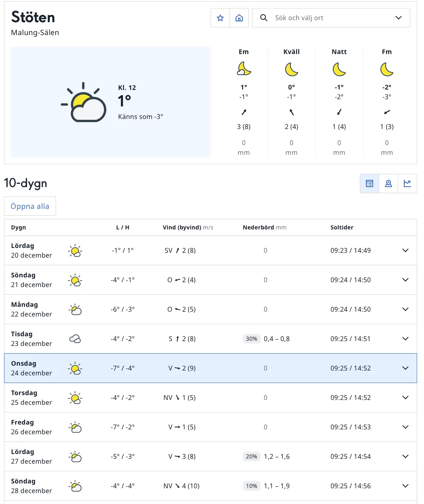Click the sunny weather icon for Lördag 20 december
Viewport: 424px width, 504px height.
[75, 250]
